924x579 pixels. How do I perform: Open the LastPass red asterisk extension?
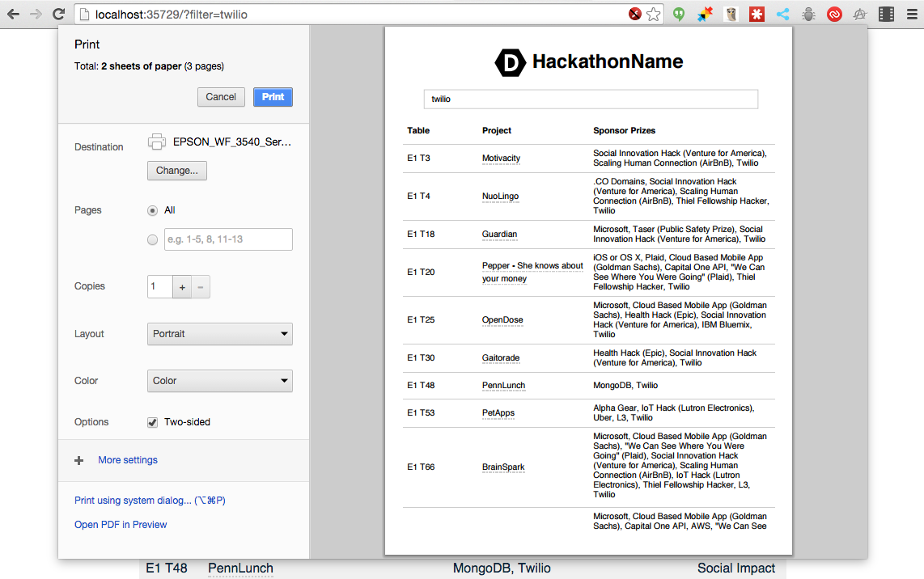[757, 14]
